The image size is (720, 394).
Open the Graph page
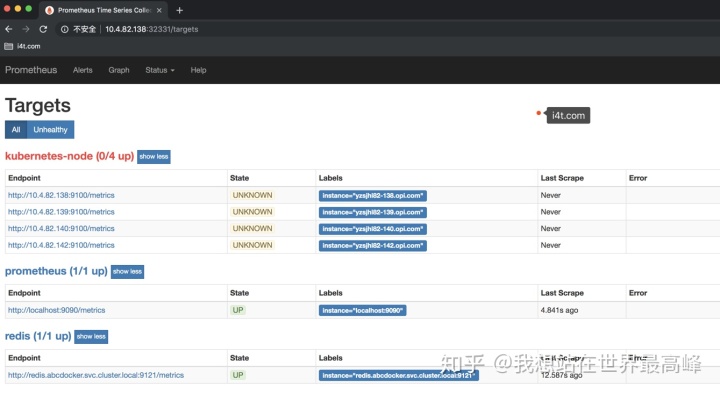tap(118, 70)
